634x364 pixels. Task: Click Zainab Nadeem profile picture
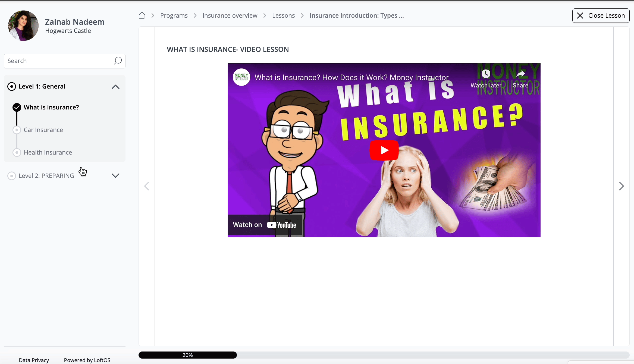coord(23,26)
